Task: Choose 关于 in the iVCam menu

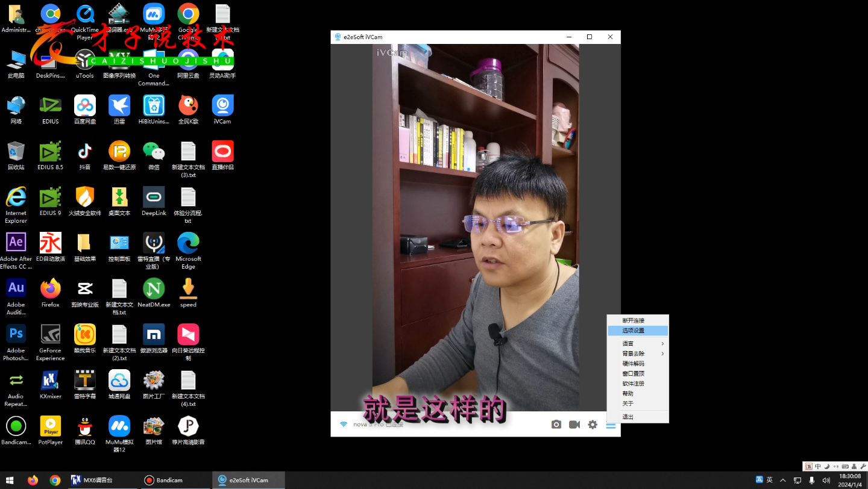Action: (627, 403)
